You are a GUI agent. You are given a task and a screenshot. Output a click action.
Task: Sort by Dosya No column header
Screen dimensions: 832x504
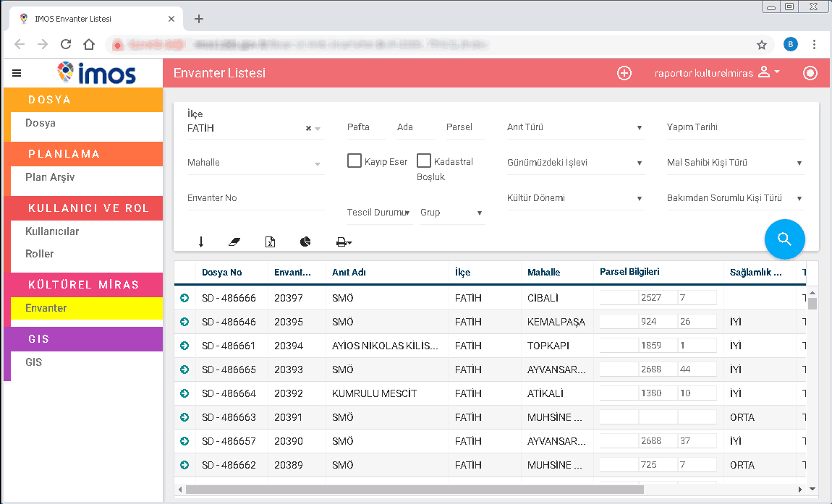pyautogui.click(x=222, y=273)
